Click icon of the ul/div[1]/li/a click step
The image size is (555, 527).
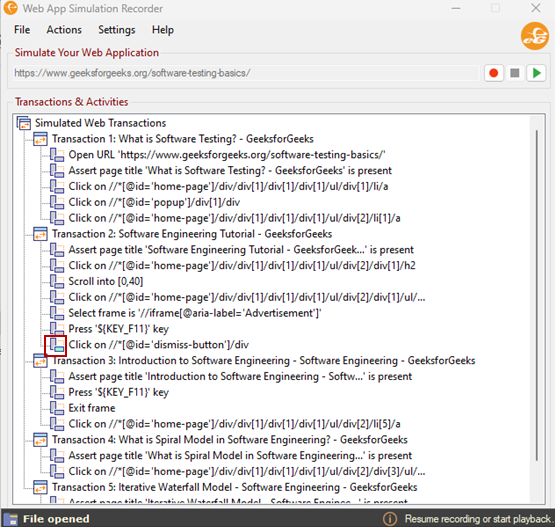point(57,187)
